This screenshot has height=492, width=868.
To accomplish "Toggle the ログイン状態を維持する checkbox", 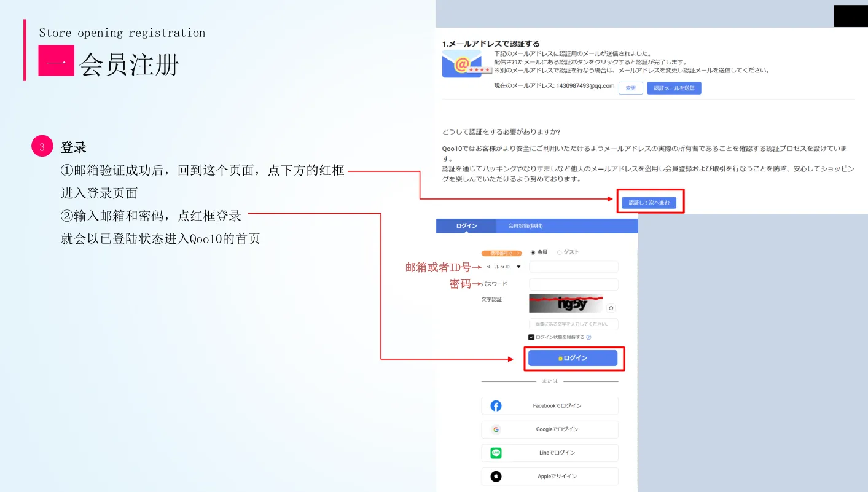I will (531, 337).
